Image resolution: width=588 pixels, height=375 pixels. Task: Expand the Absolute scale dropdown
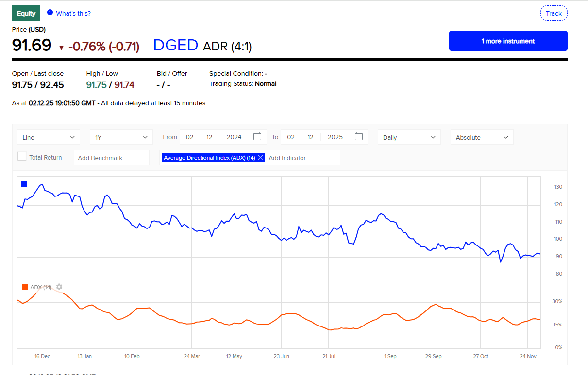coord(482,137)
